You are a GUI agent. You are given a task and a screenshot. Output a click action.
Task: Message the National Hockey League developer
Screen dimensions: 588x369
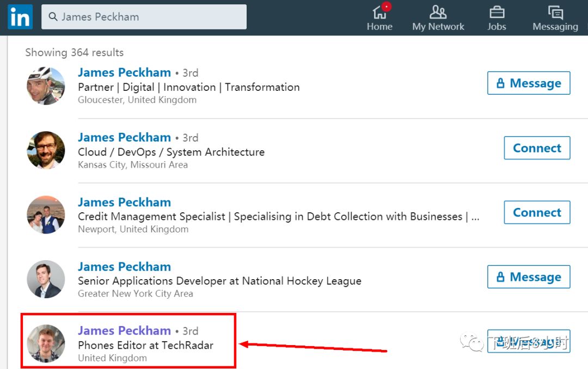529,277
